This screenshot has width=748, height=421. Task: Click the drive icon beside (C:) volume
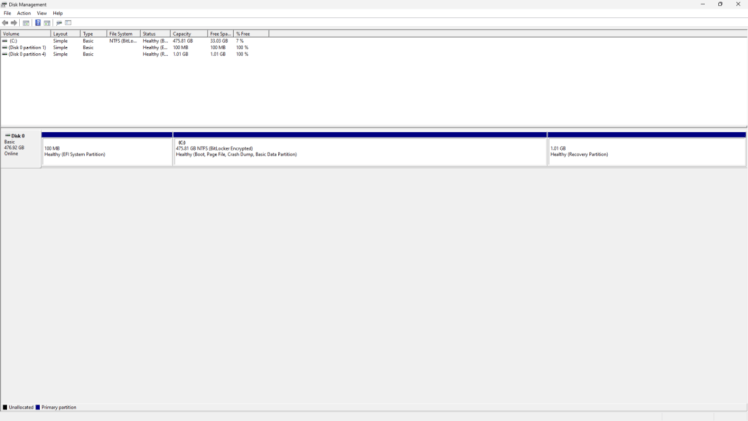5,41
